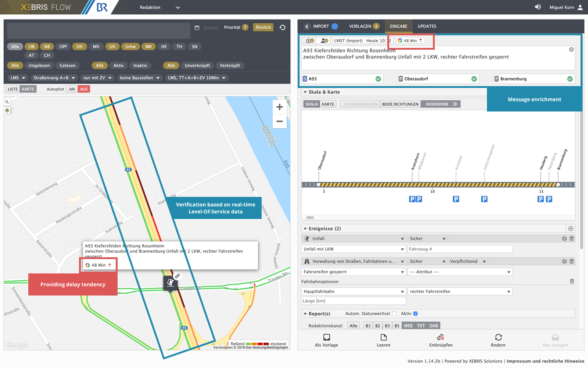Enable Autom. Statuswechsel checkbox
The width and height of the screenshot is (588, 368).
click(x=394, y=314)
